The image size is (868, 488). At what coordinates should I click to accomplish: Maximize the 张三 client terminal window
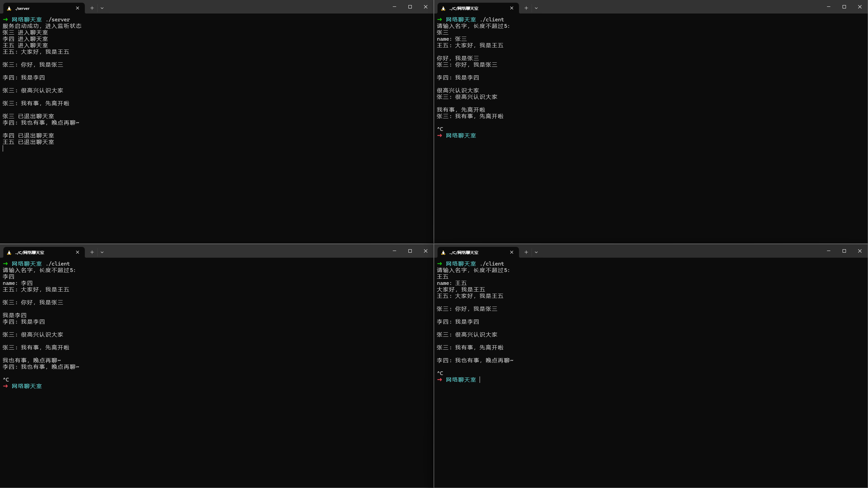[844, 7]
